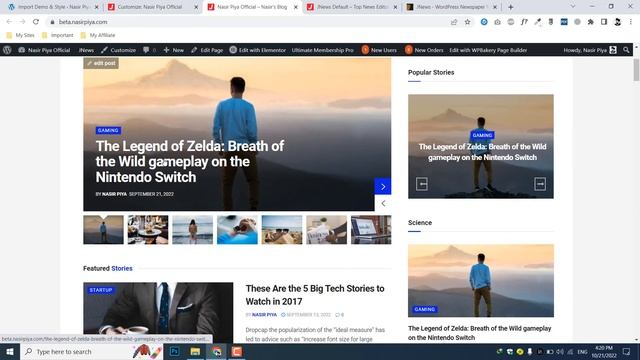Click the edit post button on slider
The height and width of the screenshot is (360, 640).
pyautogui.click(x=101, y=63)
